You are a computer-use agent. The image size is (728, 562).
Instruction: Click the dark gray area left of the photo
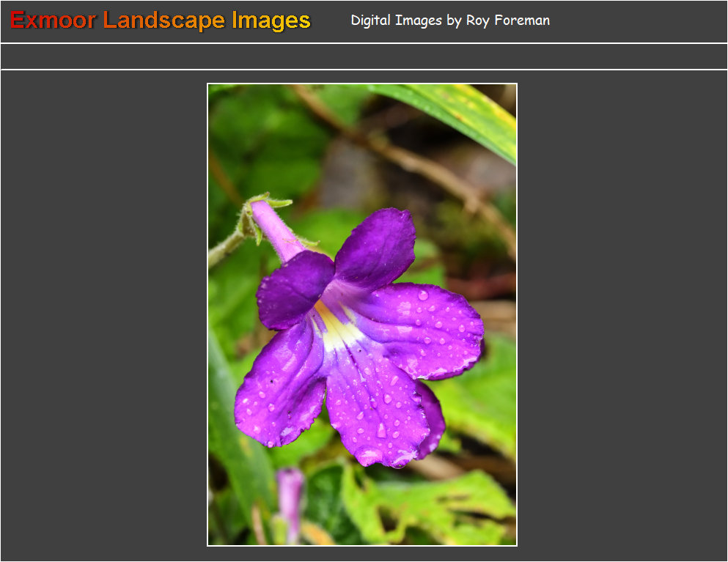coord(103,315)
